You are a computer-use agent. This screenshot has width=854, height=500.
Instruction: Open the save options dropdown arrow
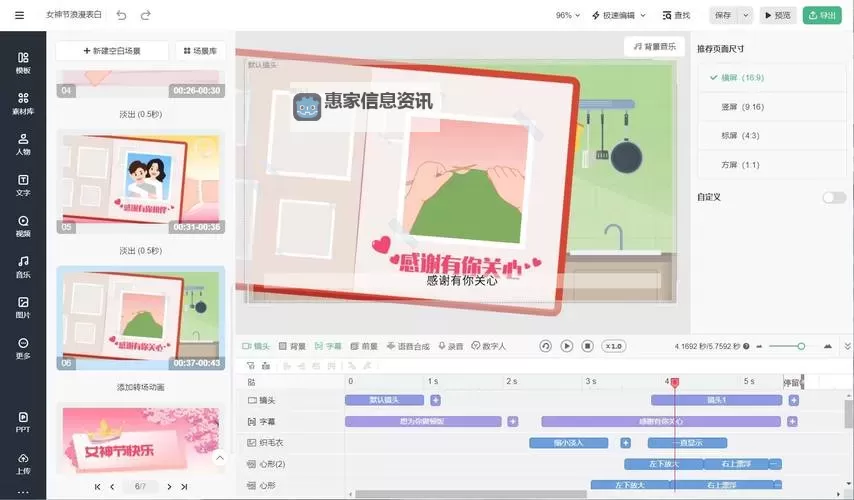tap(746, 15)
